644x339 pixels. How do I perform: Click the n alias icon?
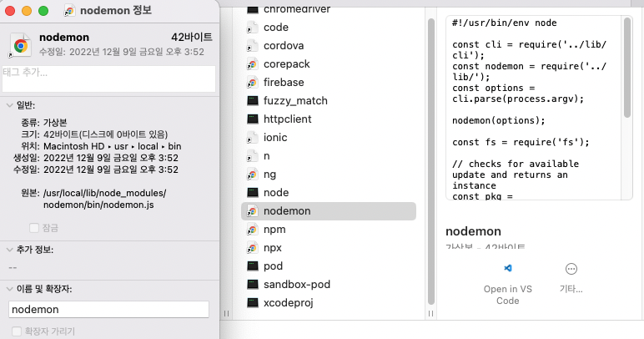click(x=252, y=156)
